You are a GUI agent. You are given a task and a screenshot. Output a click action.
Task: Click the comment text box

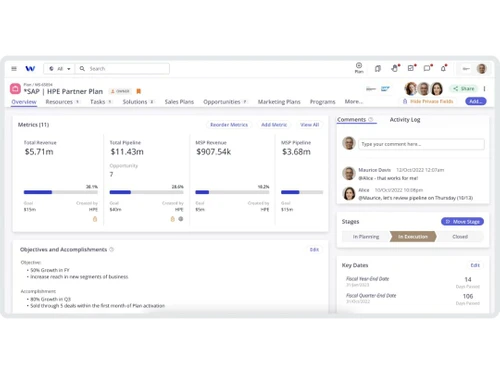(x=421, y=144)
